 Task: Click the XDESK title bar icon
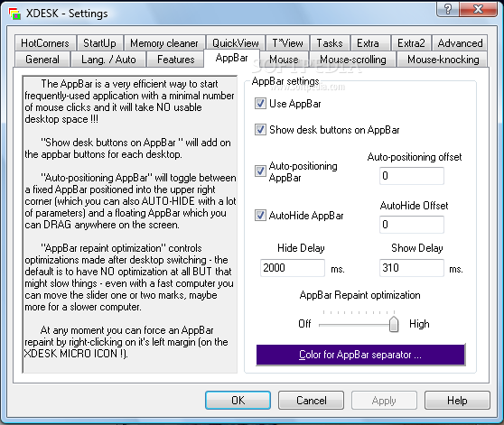(14, 14)
